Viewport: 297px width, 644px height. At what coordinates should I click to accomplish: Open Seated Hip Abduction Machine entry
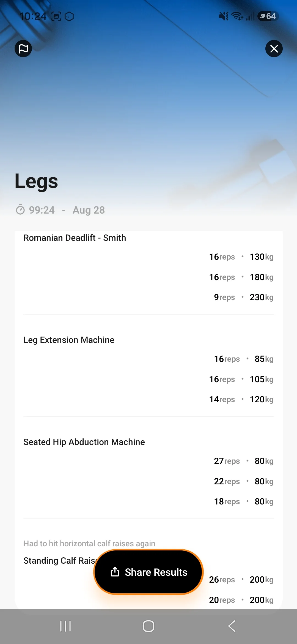[x=84, y=442]
